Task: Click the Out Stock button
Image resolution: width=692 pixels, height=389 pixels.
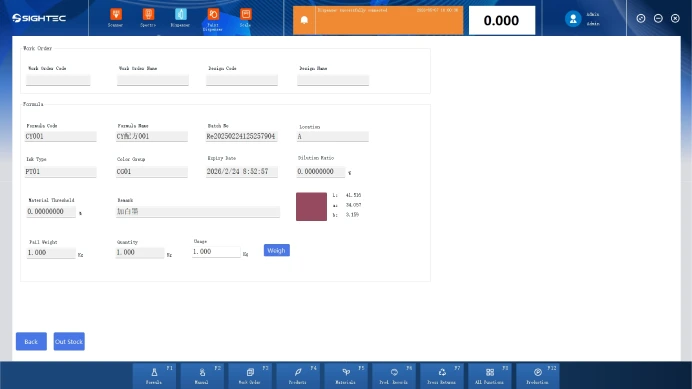Action: click(x=69, y=341)
